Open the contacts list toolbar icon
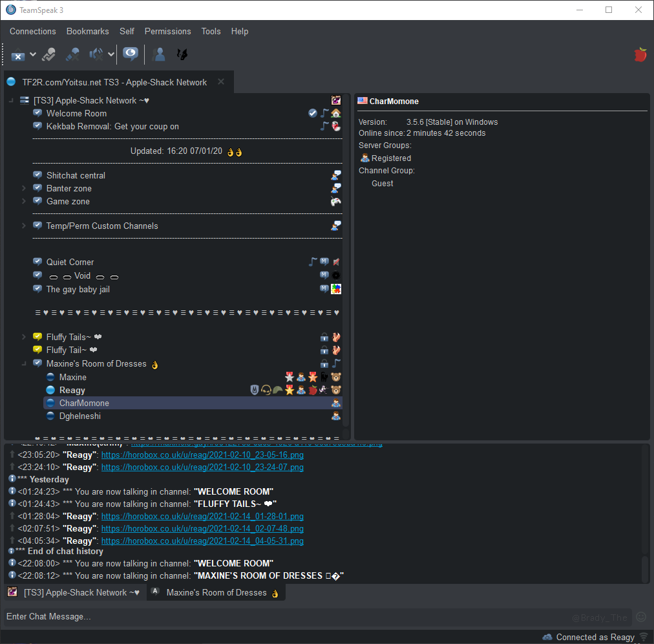The height and width of the screenshot is (644, 654). coord(159,55)
